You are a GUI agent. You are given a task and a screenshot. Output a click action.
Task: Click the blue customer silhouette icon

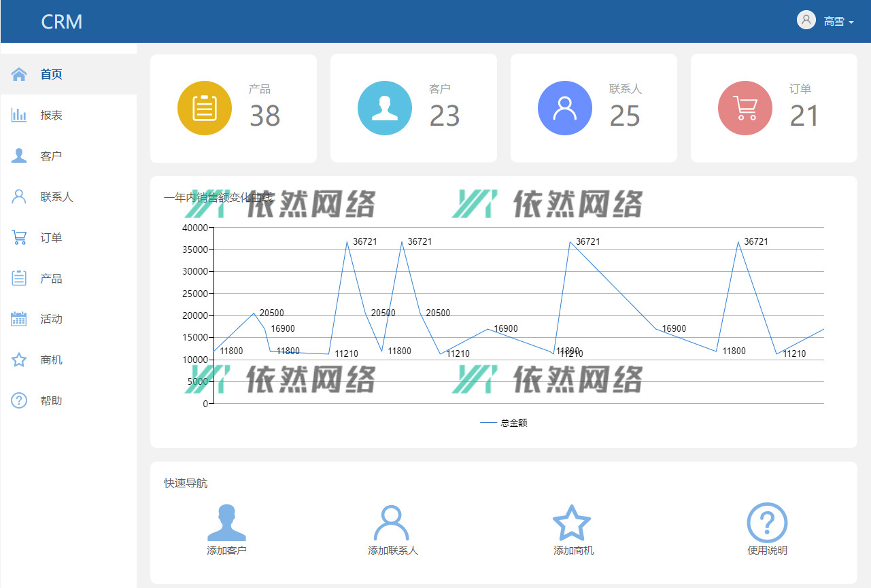point(385,108)
